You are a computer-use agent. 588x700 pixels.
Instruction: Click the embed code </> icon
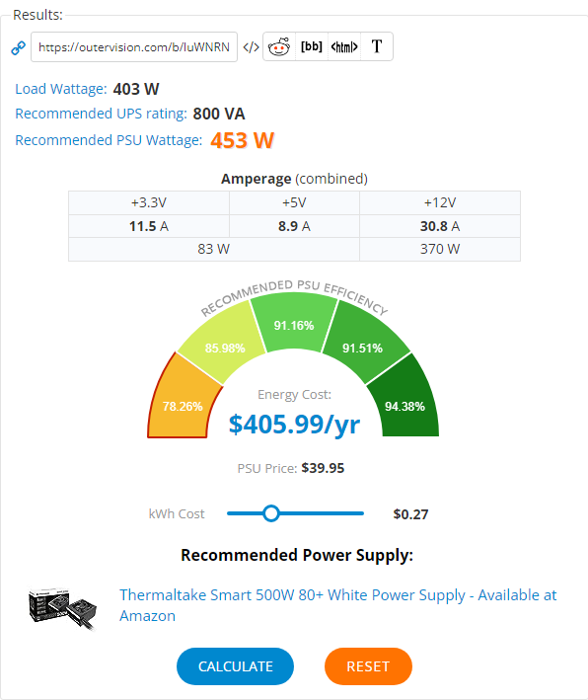[x=251, y=46]
